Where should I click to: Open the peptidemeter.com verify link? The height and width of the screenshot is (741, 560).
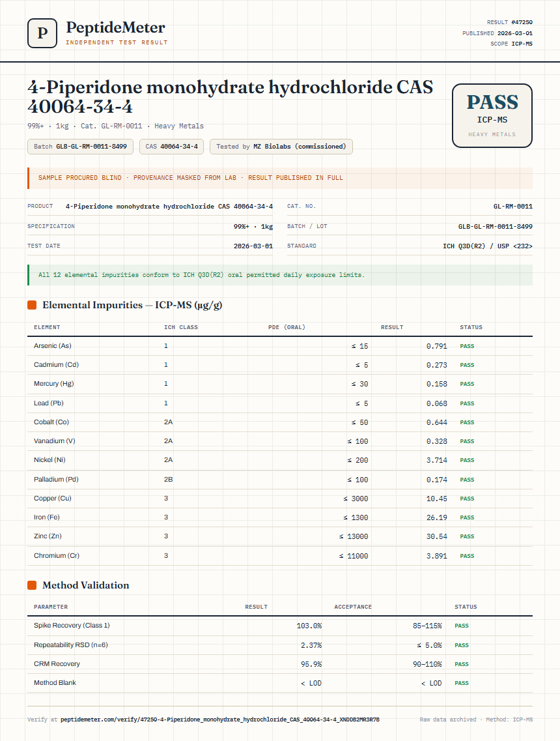[x=220, y=719]
